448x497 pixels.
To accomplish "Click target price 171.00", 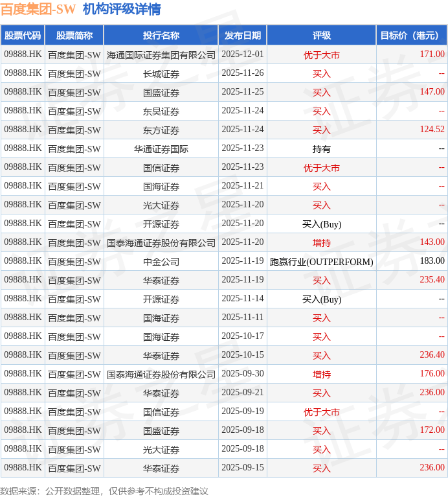I will pyautogui.click(x=432, y=54).
